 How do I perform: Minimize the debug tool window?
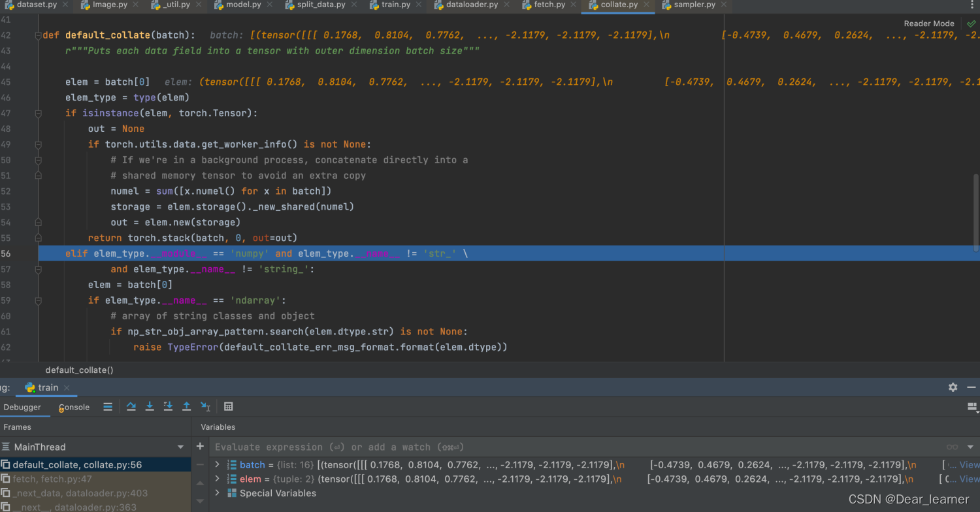click(x=973, y=387)
